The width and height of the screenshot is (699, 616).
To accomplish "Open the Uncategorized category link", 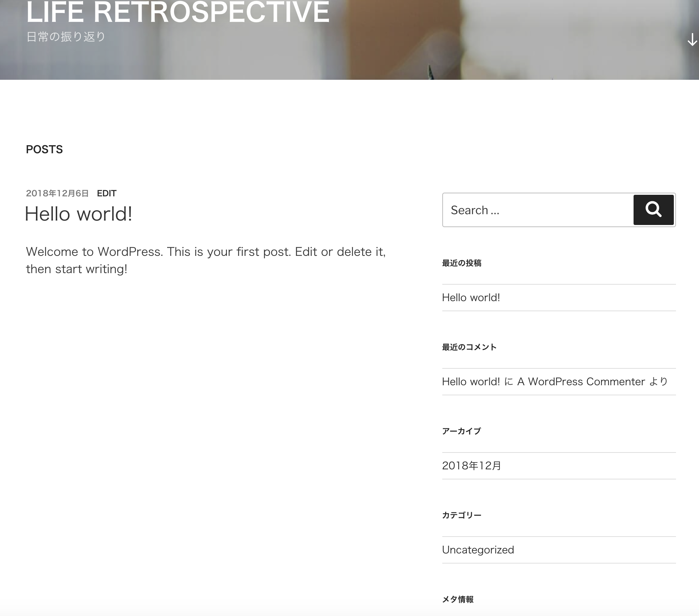I will point(478,550).
